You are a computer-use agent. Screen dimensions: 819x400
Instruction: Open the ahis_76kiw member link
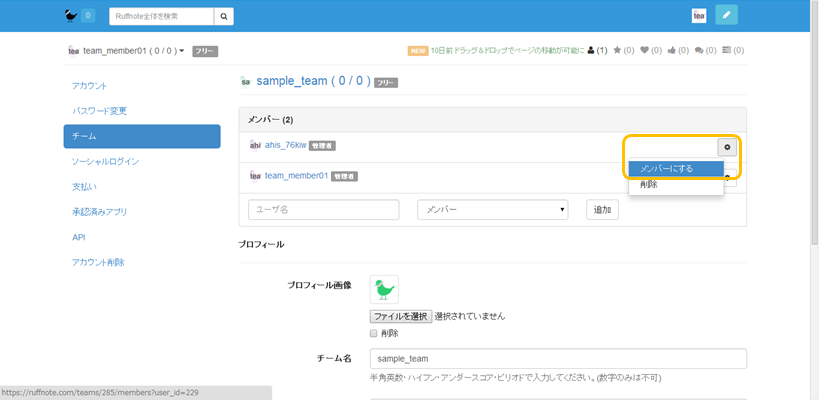pyautogui.click(x=284, y=145)
